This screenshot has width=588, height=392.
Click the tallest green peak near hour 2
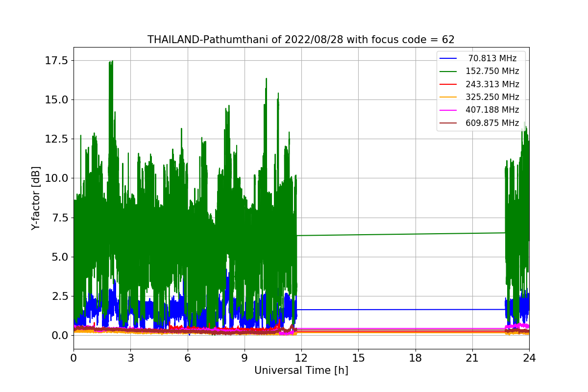click(x=111, y=66)
